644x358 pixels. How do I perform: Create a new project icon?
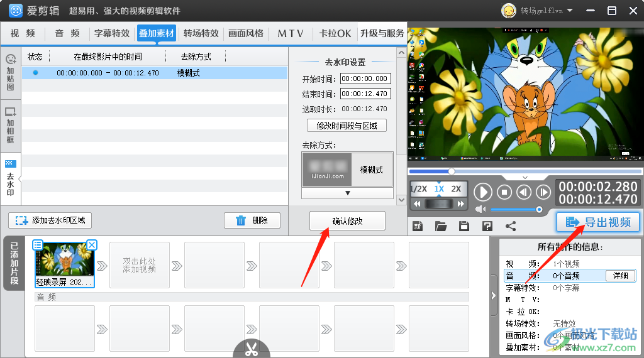click(x=418, y=226)
